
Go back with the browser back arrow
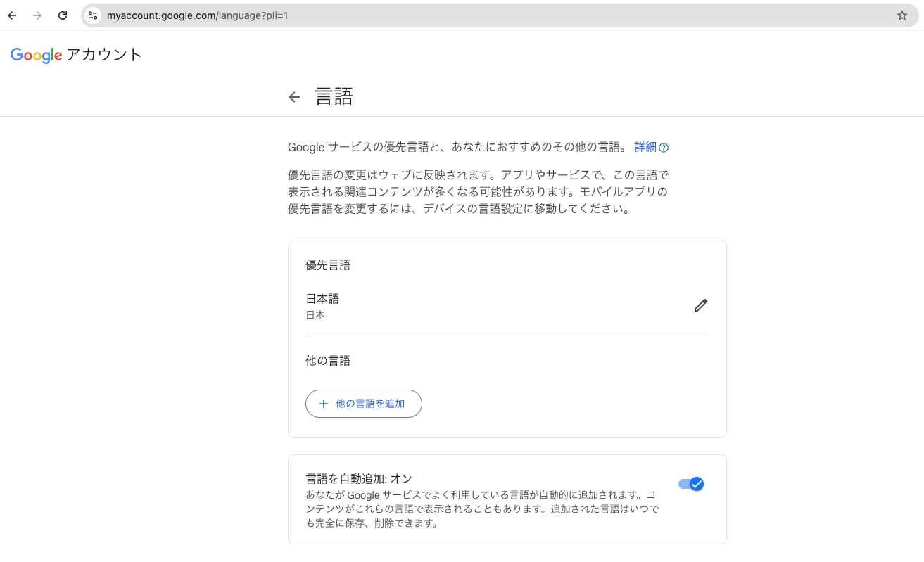[12, 15]
